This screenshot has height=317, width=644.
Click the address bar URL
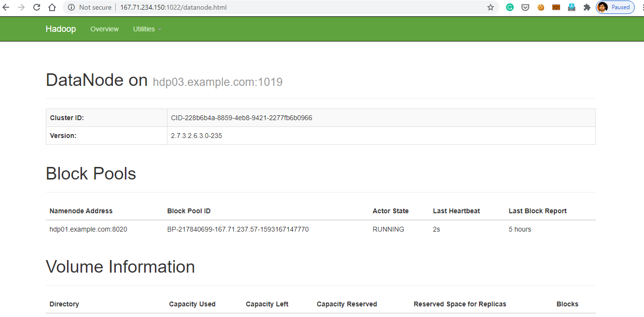pos(174,7)
